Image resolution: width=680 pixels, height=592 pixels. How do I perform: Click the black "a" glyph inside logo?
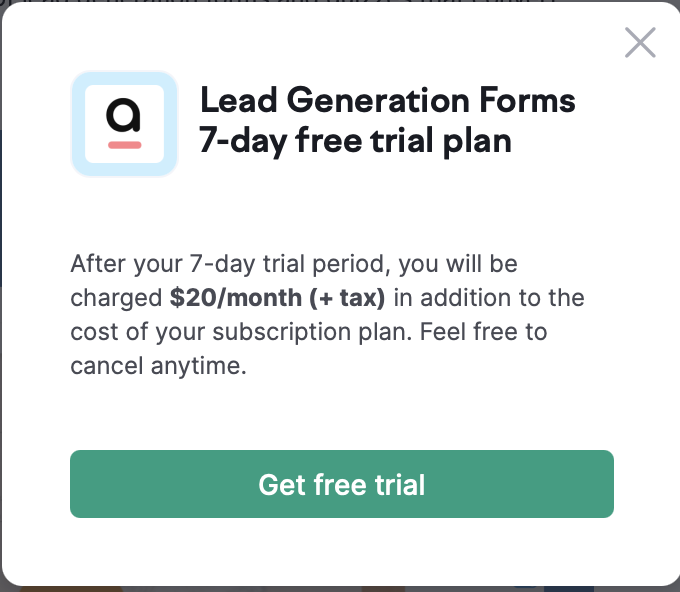click(124, 115)
